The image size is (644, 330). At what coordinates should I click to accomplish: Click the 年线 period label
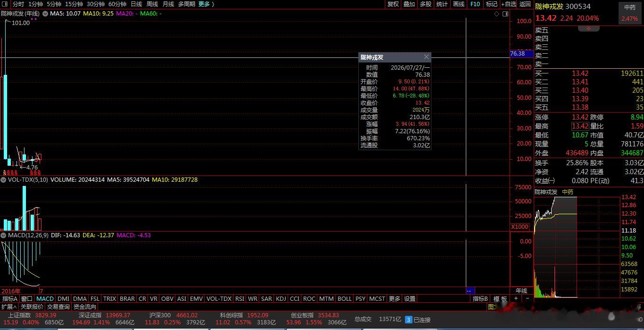[x=521, y=291]
